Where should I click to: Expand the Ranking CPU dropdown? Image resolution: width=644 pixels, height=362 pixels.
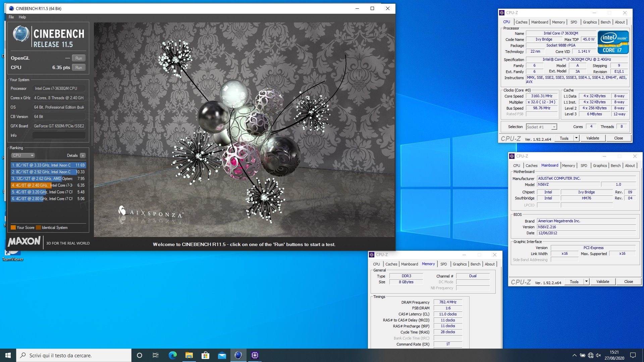tap(23, 156)
